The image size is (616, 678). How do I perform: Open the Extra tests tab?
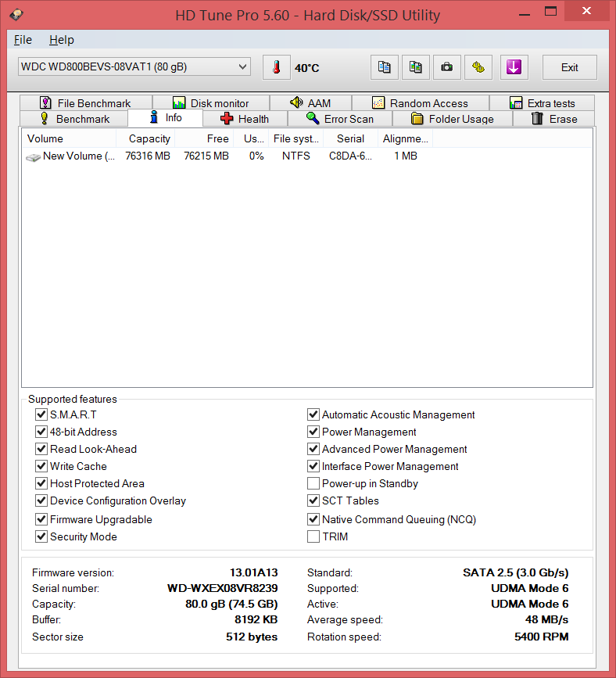pyautogui.click(x=542, y=103)
